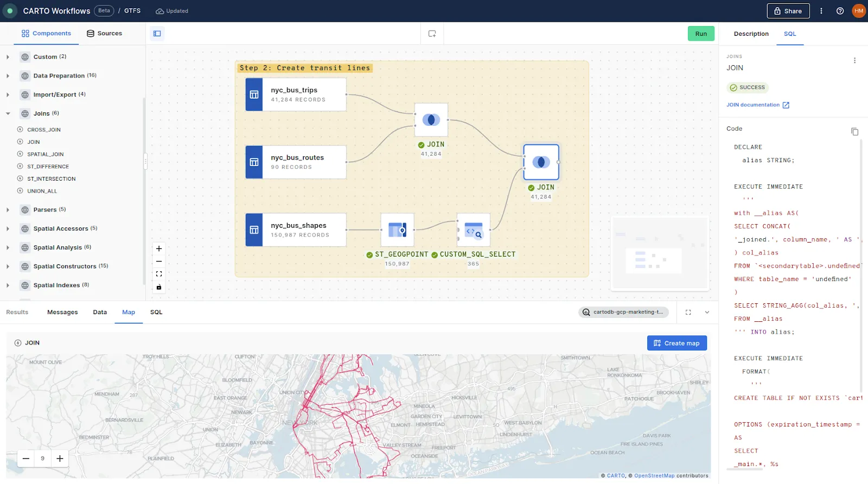Increase map zoom level with plus
Image resolution: width=868 pixels, height=484 pixels.
(x=60, y=458)
